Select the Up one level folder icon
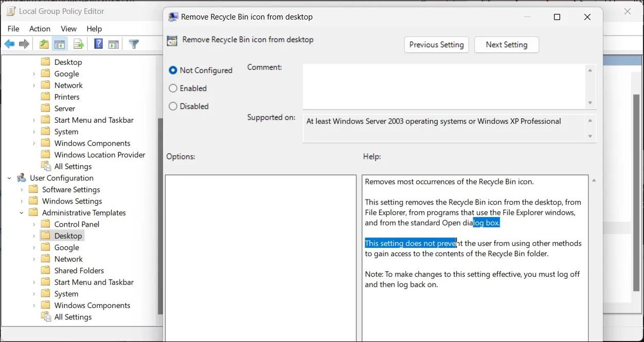 pos(44,44)
